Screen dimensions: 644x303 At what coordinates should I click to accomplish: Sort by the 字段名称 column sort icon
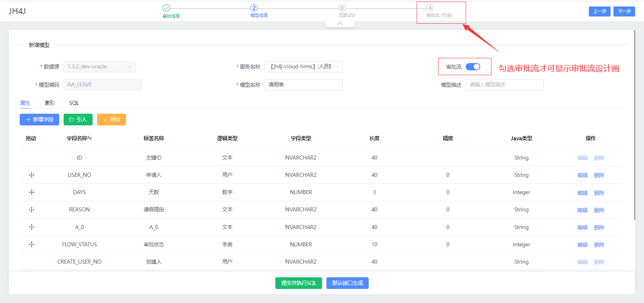tap(90, 138)
